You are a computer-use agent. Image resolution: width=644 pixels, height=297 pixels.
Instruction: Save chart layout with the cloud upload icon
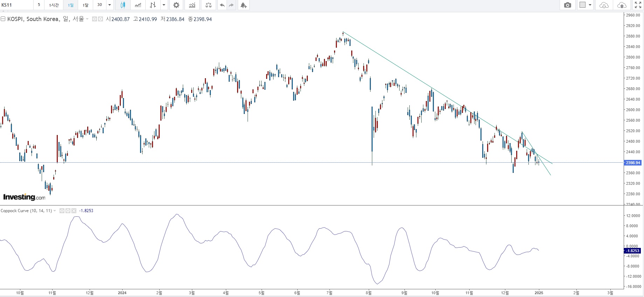[x=622, y=5]
